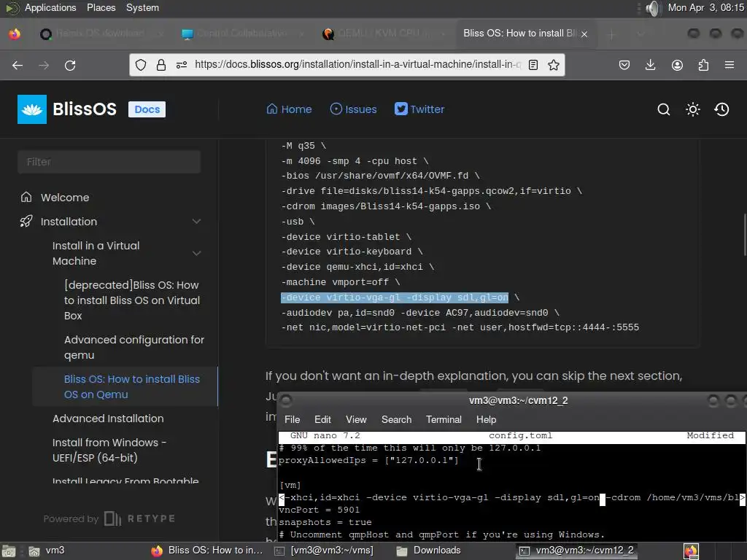Open Firefox downloads panel
The image size is (747, 560).
tap(650, 65)
